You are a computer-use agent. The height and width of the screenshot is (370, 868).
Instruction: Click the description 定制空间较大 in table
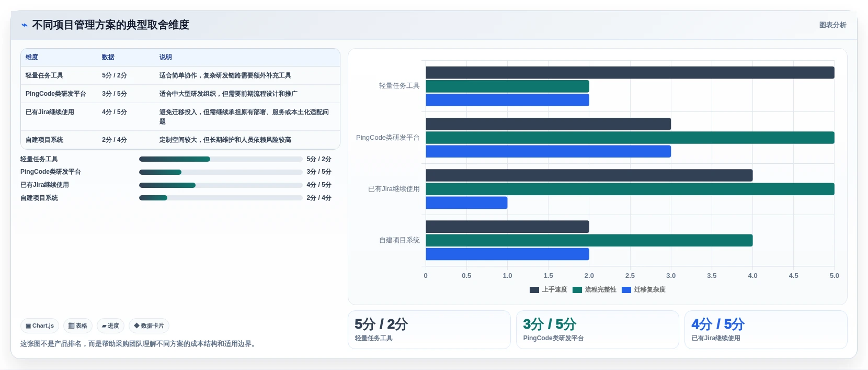click(x=225, y=140)
